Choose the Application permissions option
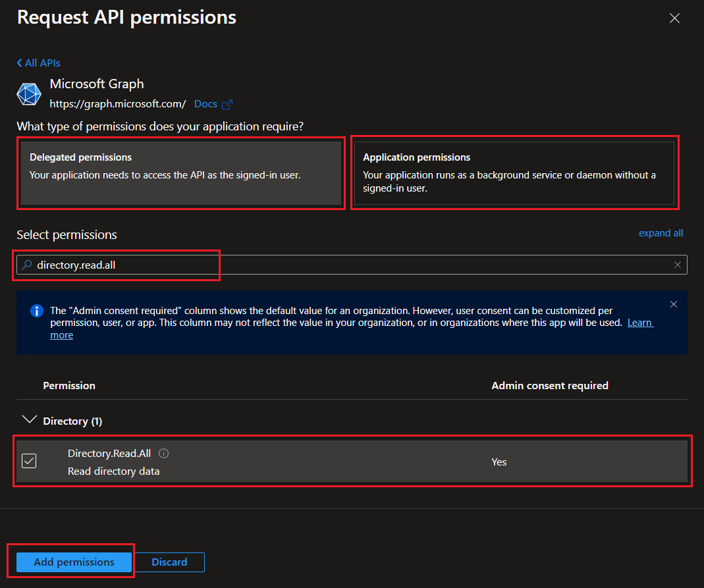 coord(514,173)
